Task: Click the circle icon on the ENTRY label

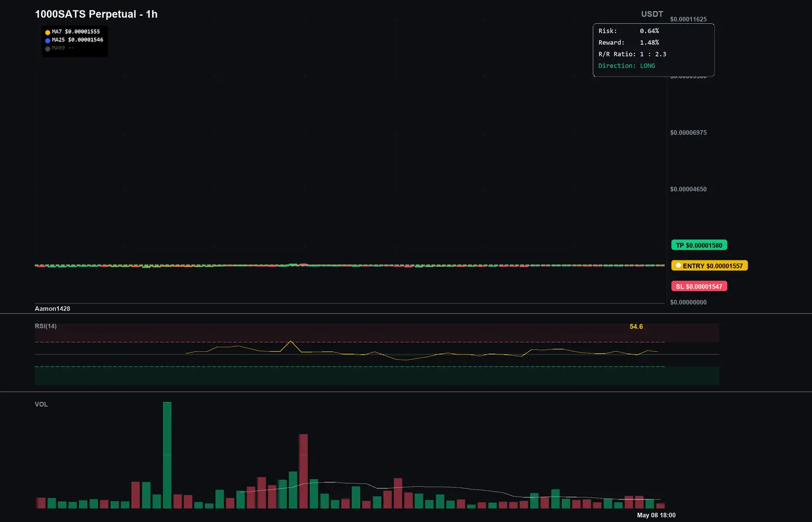Action: (x=678, y=266)
